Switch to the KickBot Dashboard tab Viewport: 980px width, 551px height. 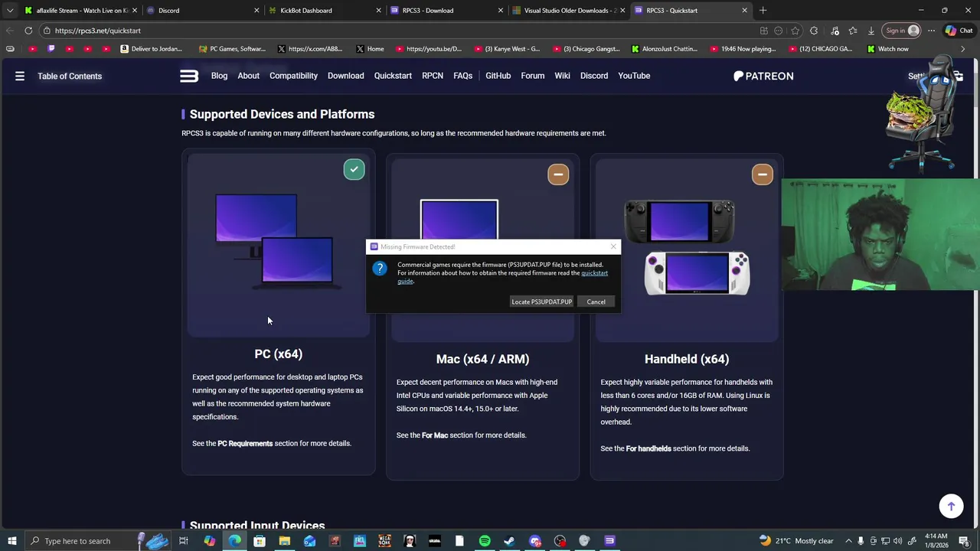tap(325, 11)
